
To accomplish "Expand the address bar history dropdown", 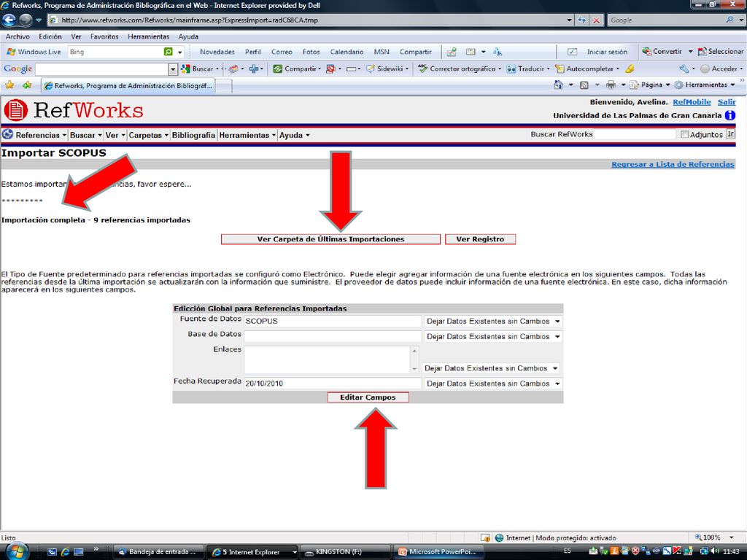I will (x=569, y=20).
